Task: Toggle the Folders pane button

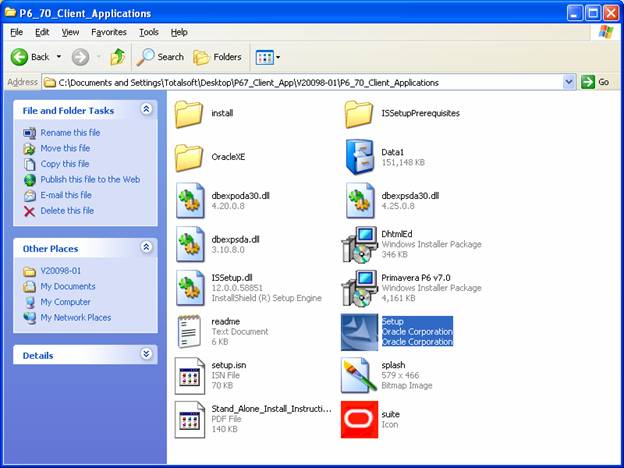Action: [217, 57]
